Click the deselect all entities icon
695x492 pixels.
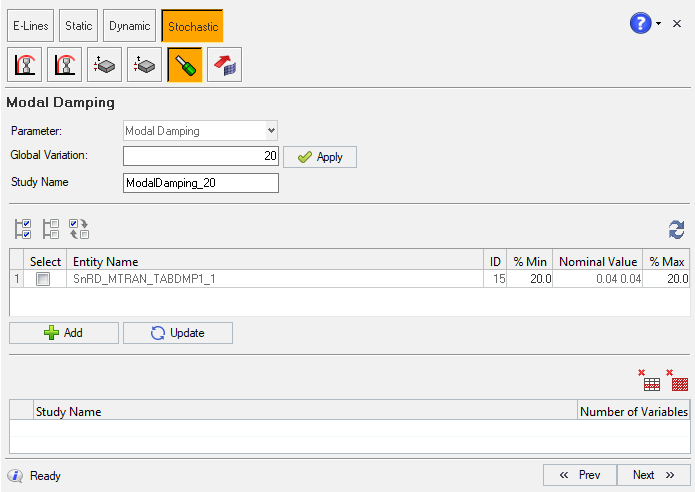[51, 229]
